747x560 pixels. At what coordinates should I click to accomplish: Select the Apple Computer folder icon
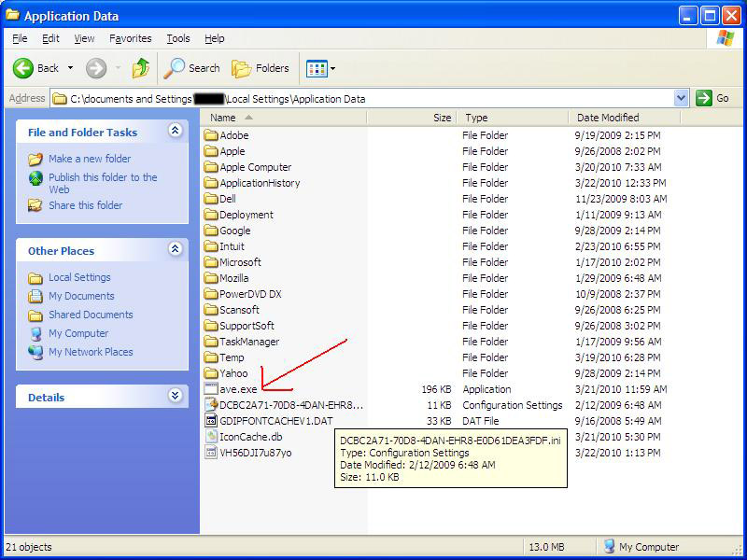coord(211,167)
